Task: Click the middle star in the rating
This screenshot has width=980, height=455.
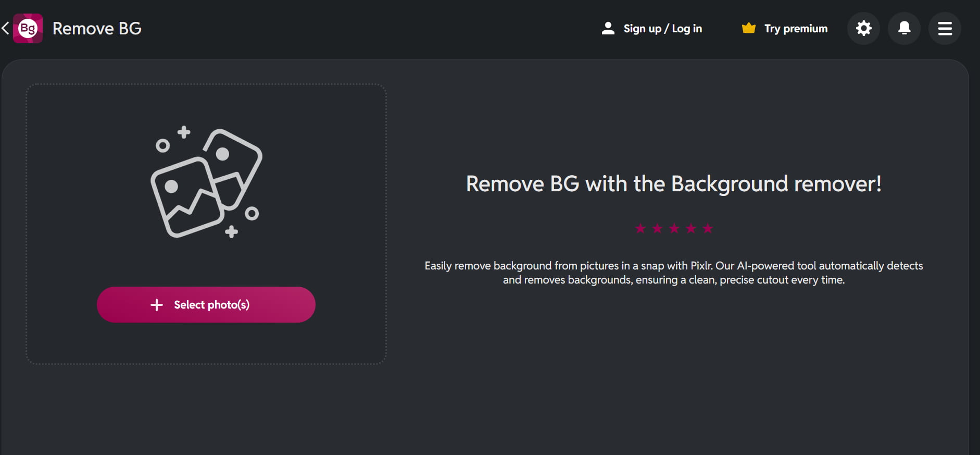Action: click(674, 228)
